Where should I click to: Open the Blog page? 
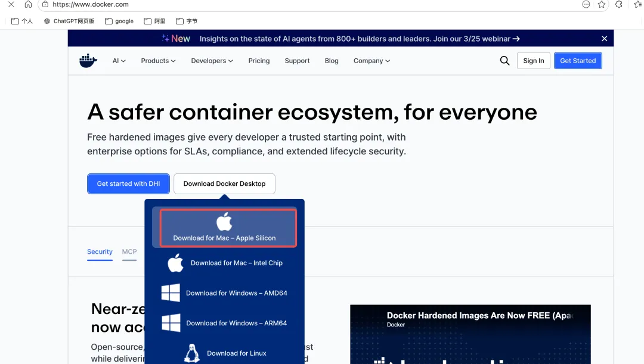[332, 61]
